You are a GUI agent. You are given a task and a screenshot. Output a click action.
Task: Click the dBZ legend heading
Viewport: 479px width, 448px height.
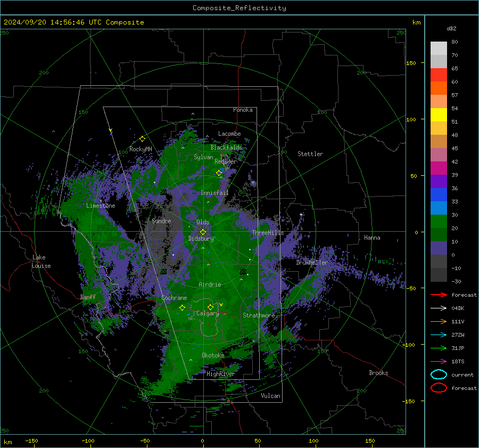451,28
